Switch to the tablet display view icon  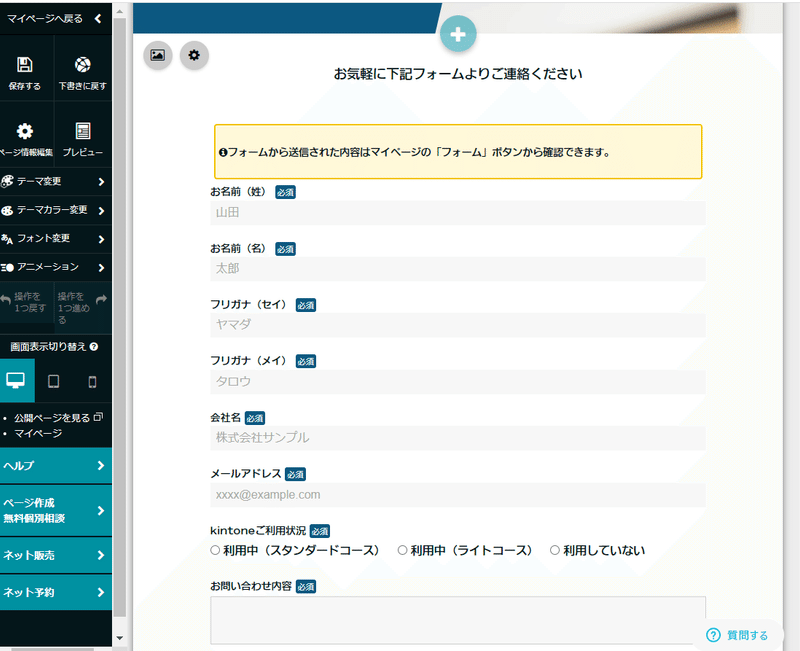click(x=54, y=382)
